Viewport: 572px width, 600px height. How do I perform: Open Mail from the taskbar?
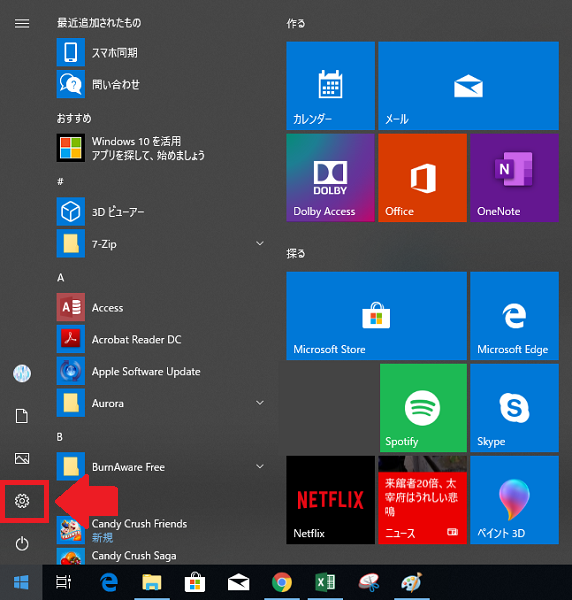238,582
